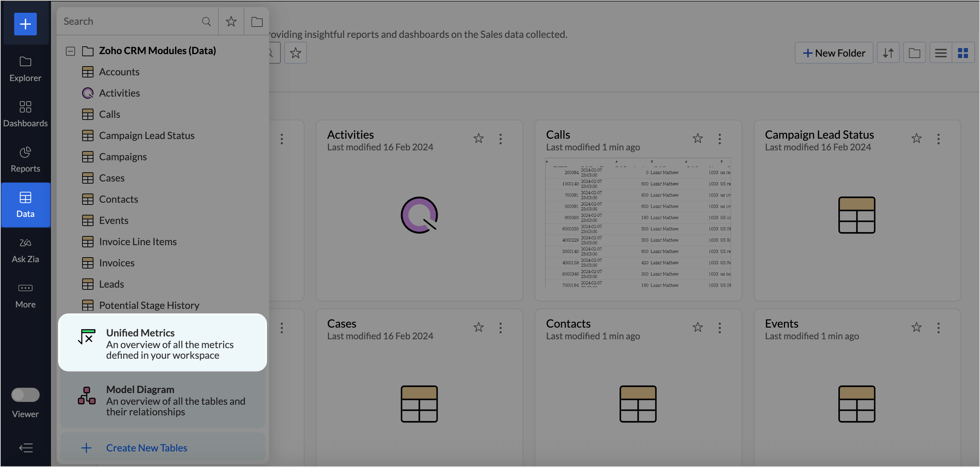Open the Activities card title
This screenshot has width=980, height=467.
351,135
